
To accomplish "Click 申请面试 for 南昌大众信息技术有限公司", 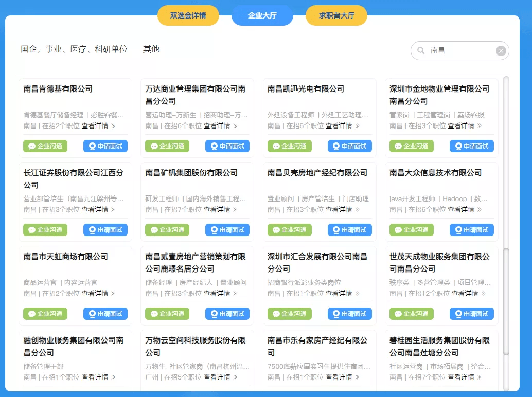I will [472, 230].
